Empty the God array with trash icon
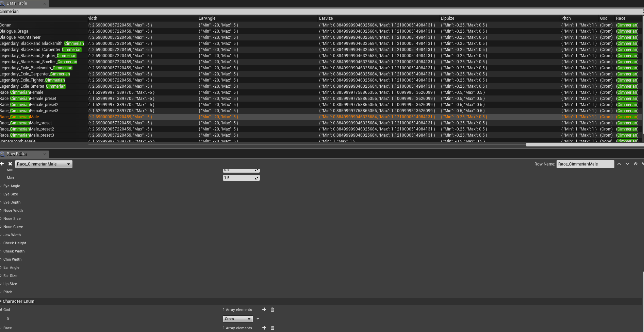This screenshot has height=332, width=644. pyautogui.click(x=272, y=310)
